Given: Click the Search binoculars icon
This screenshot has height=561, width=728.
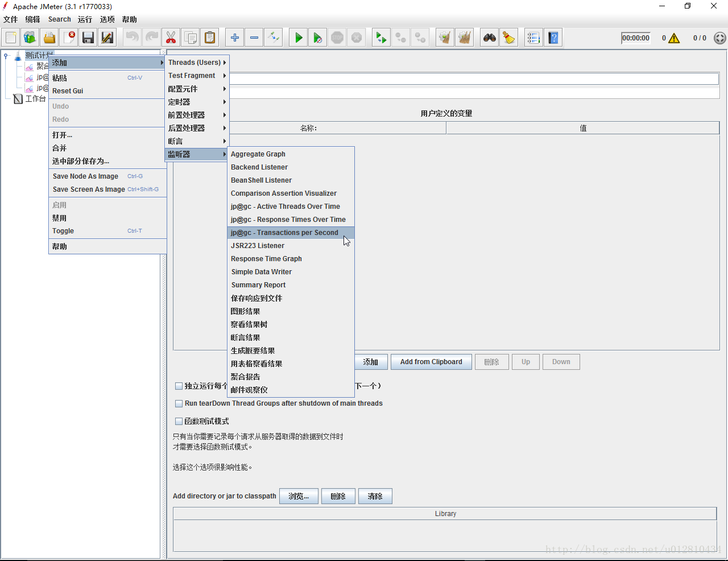Looking at the screenshot, I should click(490, 38).
